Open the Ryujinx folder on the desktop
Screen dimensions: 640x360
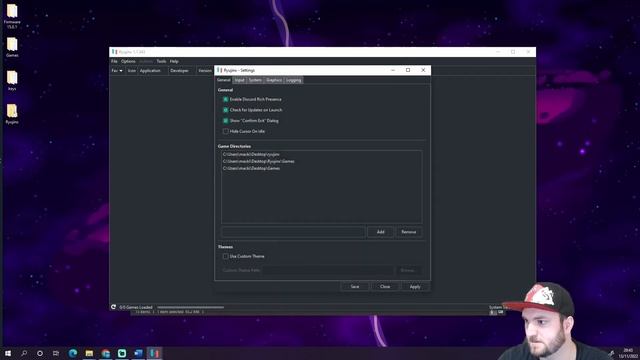(12, 113)
